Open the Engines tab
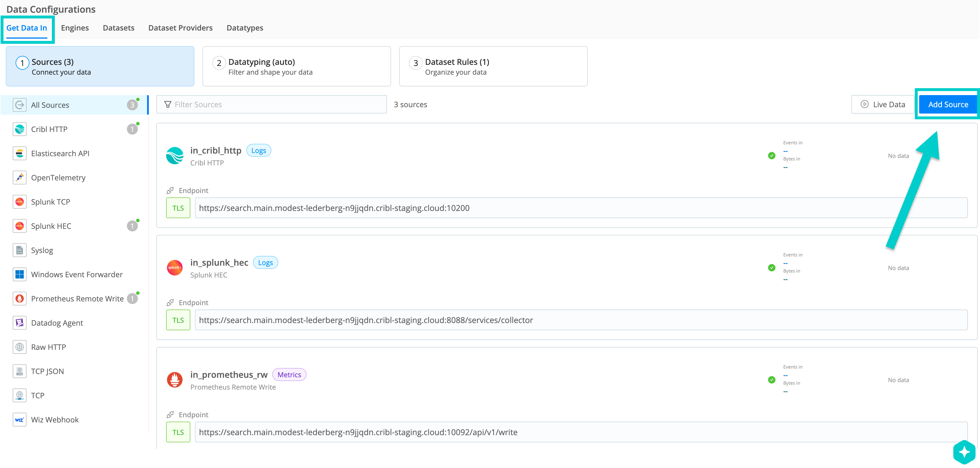Viewport: 980px width, 468px height. coord(75,28)
